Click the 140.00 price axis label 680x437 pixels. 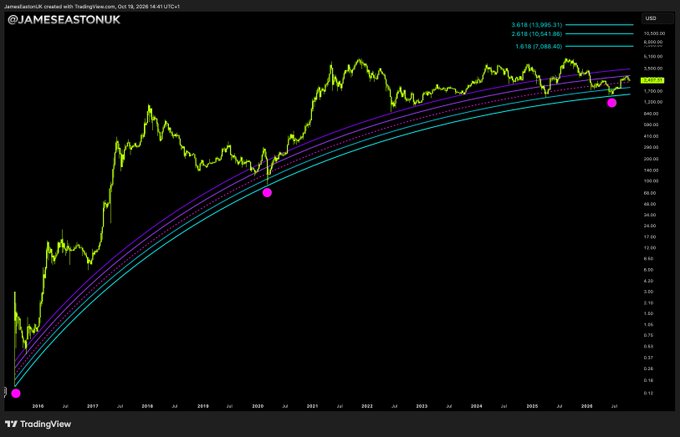pos(652,170)
